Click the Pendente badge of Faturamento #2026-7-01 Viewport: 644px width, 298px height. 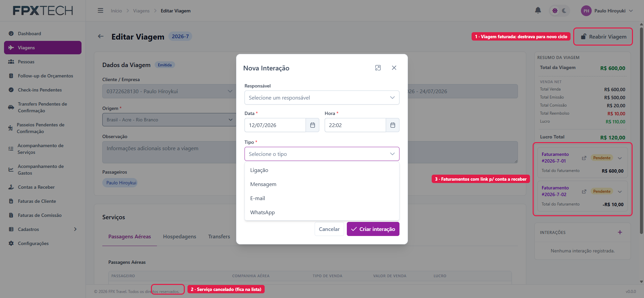602,158
